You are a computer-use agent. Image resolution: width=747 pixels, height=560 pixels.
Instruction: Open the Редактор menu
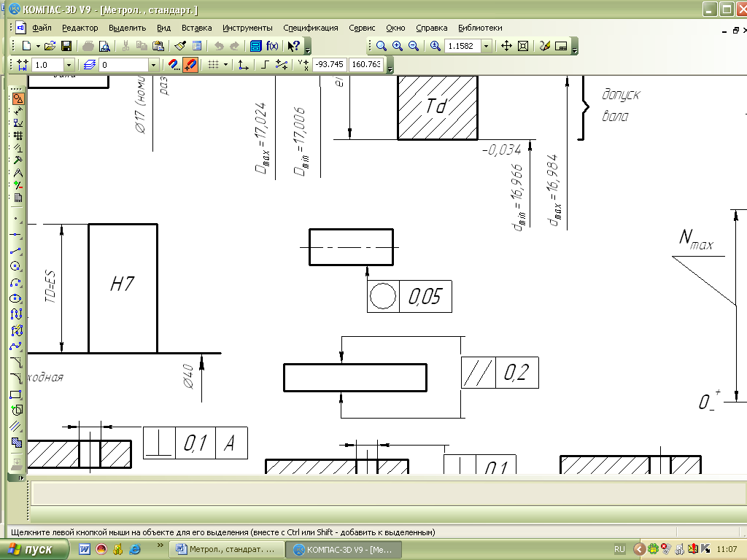pos(80,28)
